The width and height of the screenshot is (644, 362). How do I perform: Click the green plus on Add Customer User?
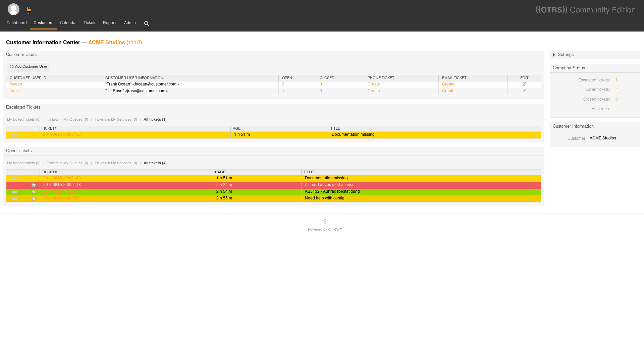click(x=12, y=67)
